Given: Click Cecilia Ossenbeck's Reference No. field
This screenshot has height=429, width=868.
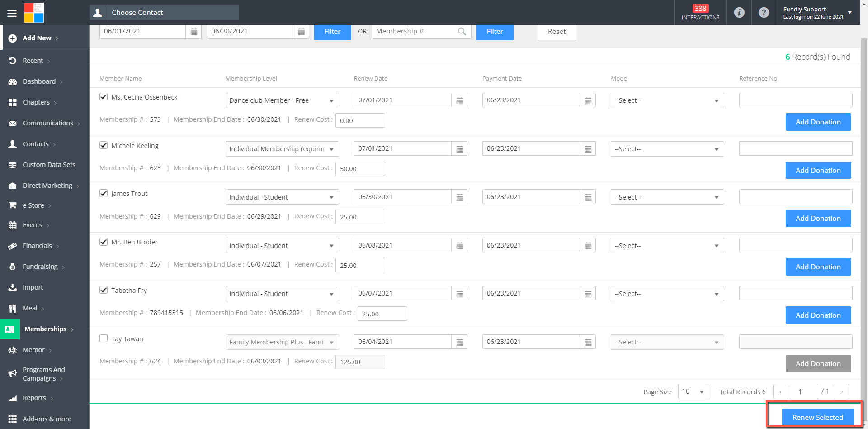Looking at the screenshot, I should [796, 100].
